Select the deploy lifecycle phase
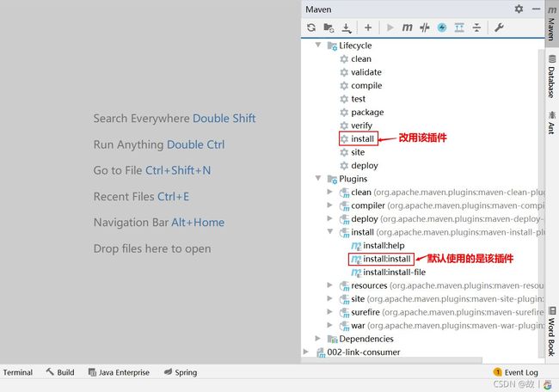The width and height of the screenshot is (559, 392). (365, 165)
